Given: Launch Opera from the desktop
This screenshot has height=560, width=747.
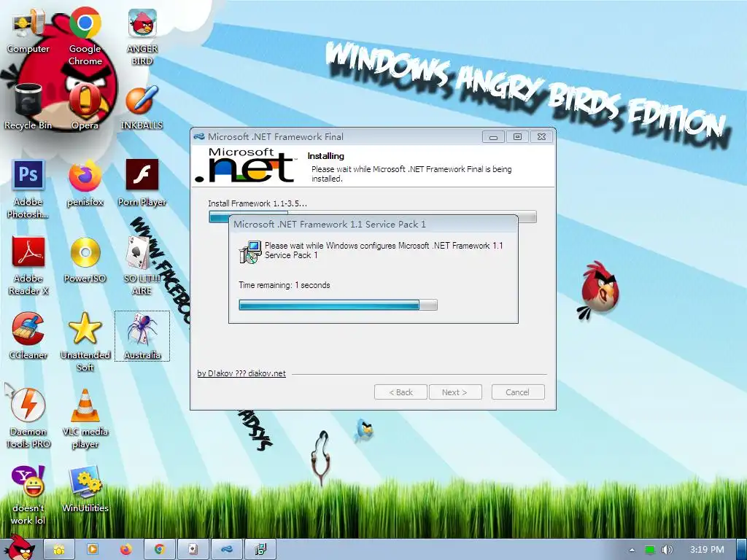Looking at the screenshot, I should [85, 107].
